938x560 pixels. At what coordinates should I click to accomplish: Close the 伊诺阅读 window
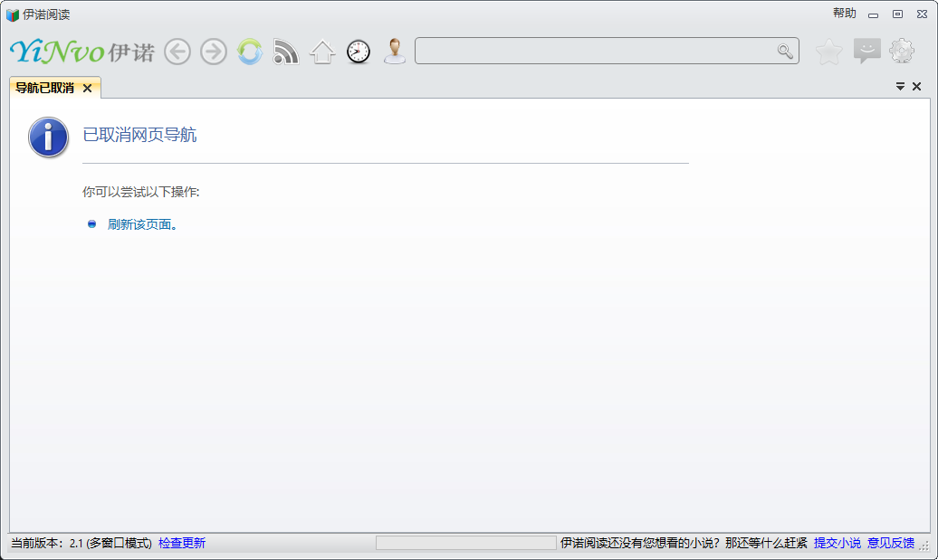[922, 14]
